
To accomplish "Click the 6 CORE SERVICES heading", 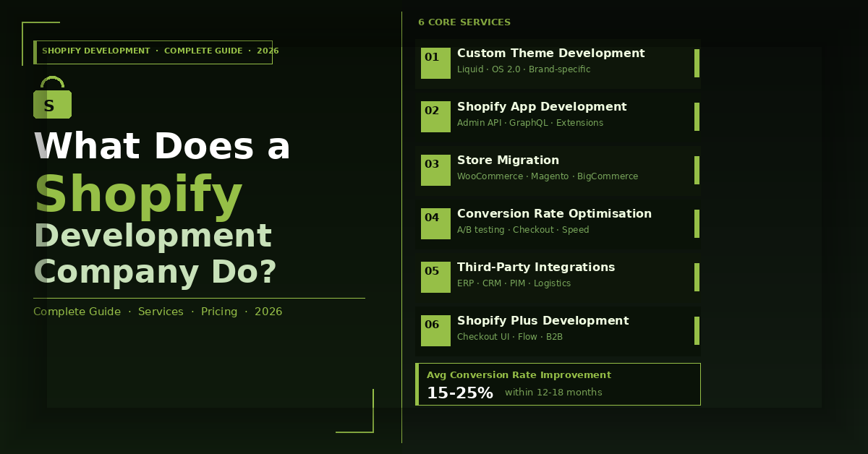I will coord(464,22).
